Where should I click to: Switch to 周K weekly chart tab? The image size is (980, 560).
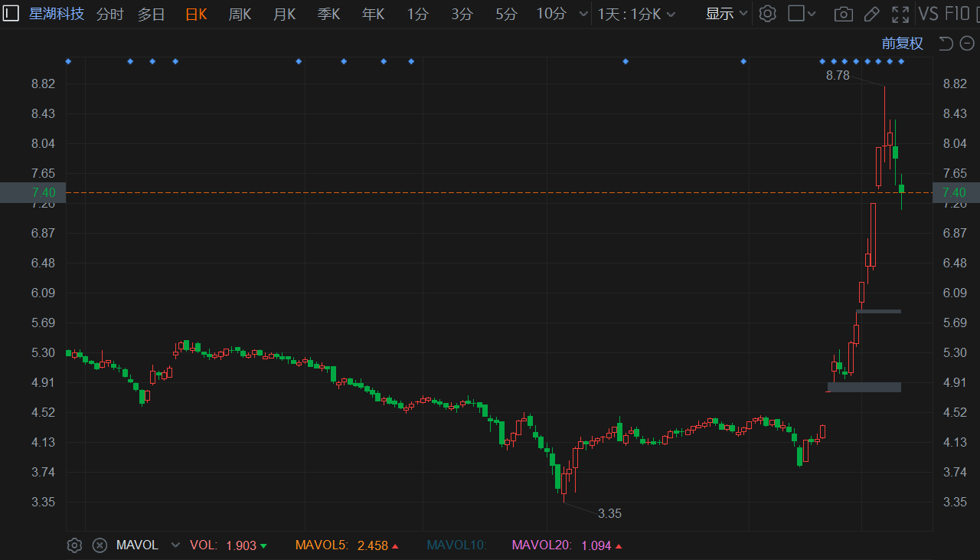pos(240,14)
